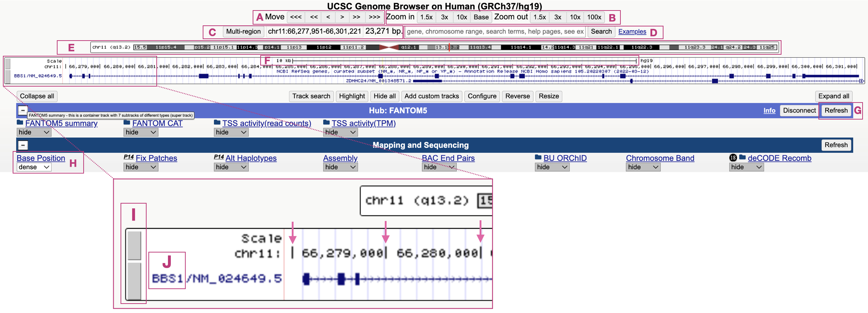Click Collapse all button
The width and height of the screenshot is (868, 313).
pyautogui.click(x=37, y=96)
